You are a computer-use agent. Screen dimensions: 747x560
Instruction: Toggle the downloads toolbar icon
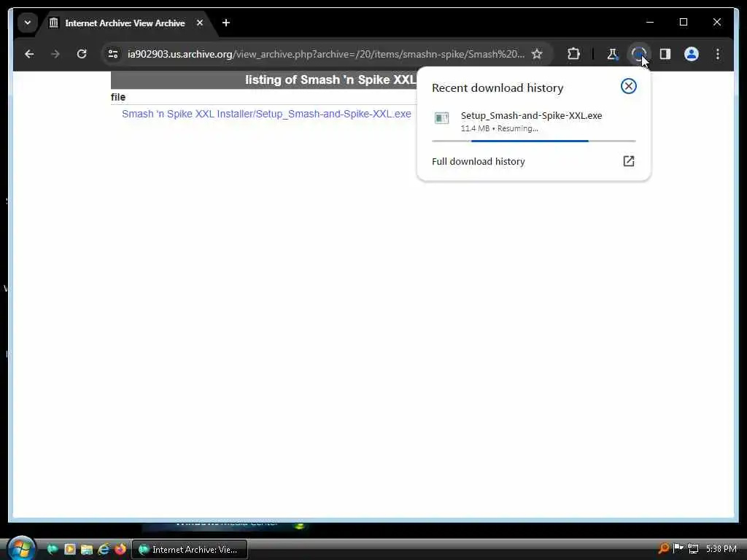coord(638,54)
